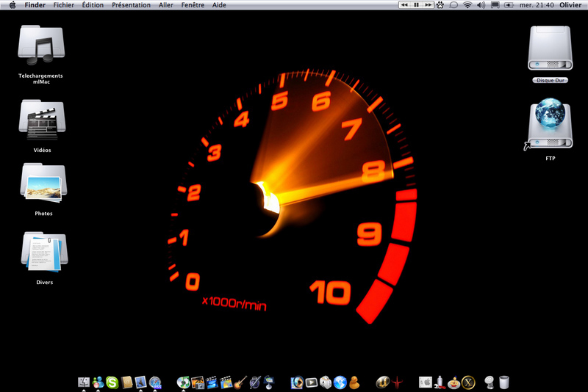Open iTunes in the Dock

pos(183,382)
